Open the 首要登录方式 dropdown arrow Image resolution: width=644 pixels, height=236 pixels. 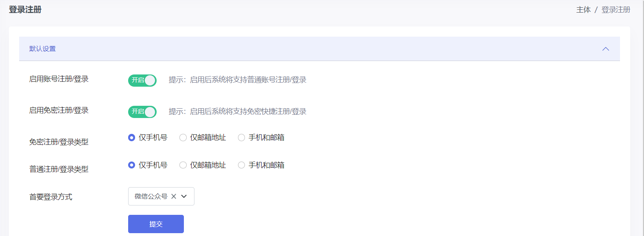[184, 196]
